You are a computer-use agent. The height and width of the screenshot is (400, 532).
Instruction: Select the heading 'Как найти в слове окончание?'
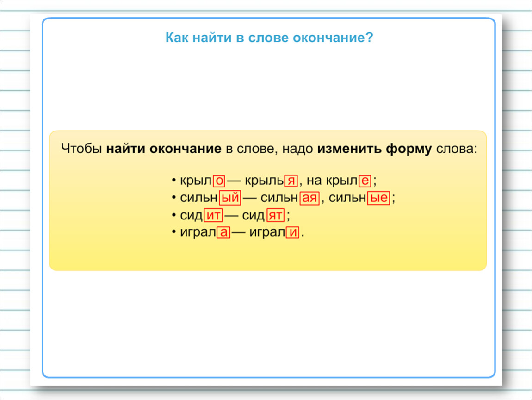click(x=269, y=37)
